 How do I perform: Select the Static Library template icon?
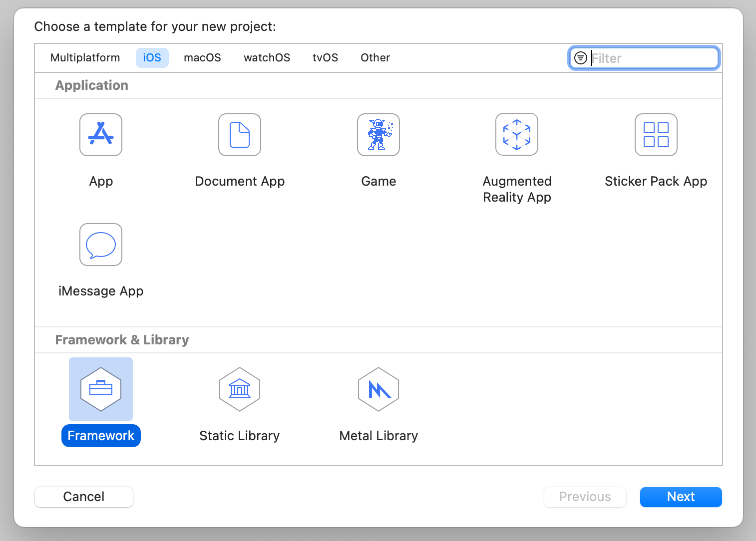pyautogui.click(x=240, y=389)
